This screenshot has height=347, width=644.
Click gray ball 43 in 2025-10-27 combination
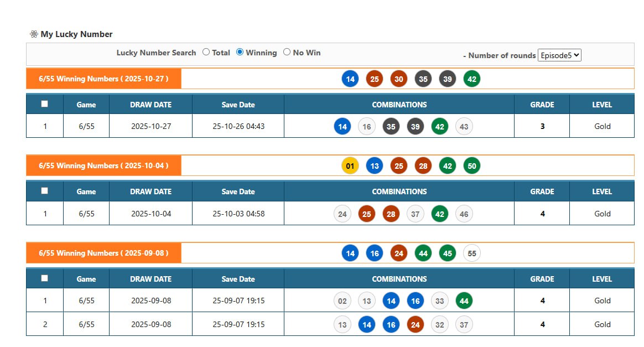[464, 127]
